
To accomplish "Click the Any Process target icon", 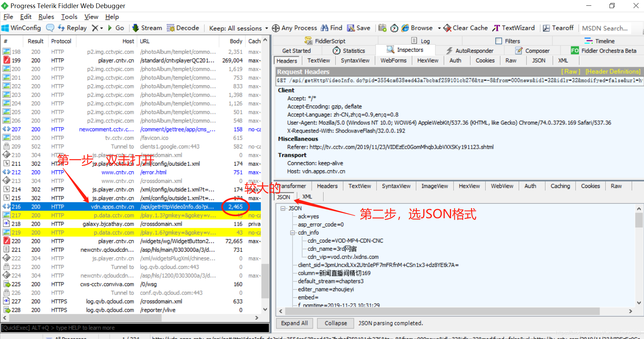I will click(x=276, y=28).
